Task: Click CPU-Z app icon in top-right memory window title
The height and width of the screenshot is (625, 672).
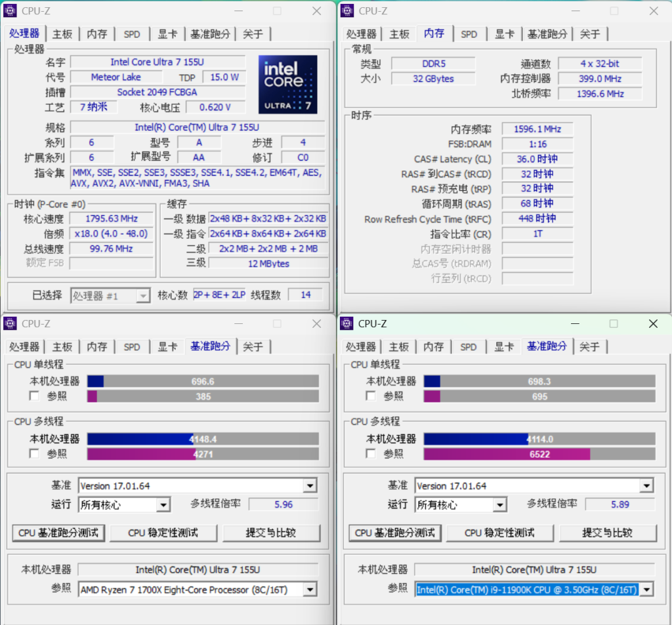Action: 347,10
